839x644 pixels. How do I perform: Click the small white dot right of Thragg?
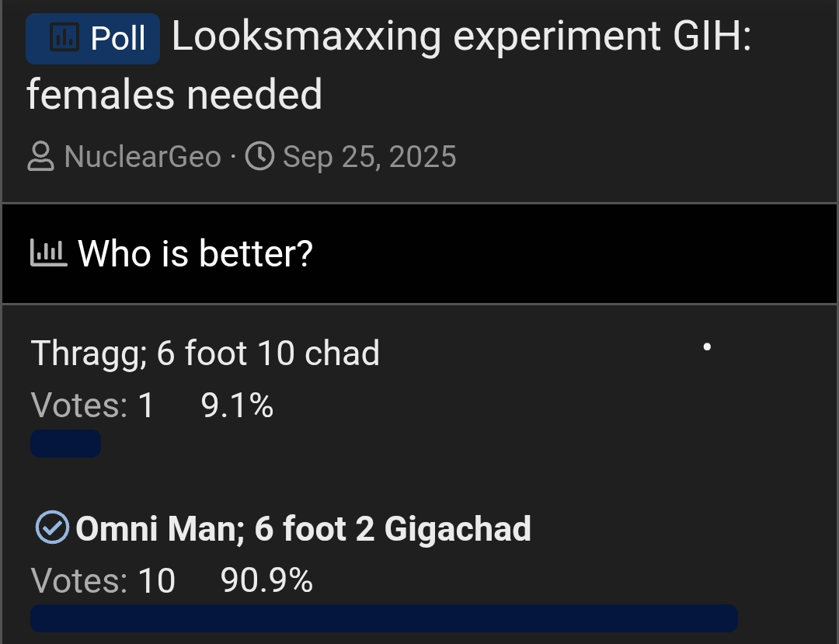click(x=707, y=347)
